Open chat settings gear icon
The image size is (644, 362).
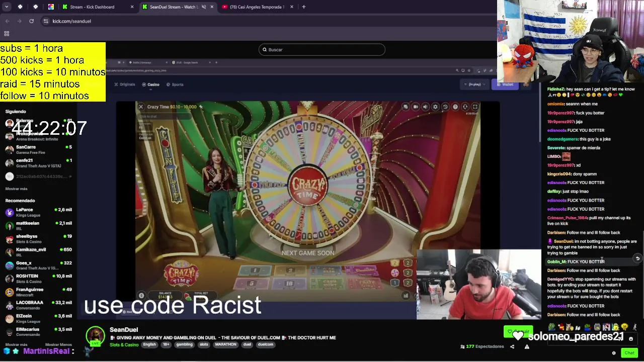pyautogui.click(x=614, y=353)
